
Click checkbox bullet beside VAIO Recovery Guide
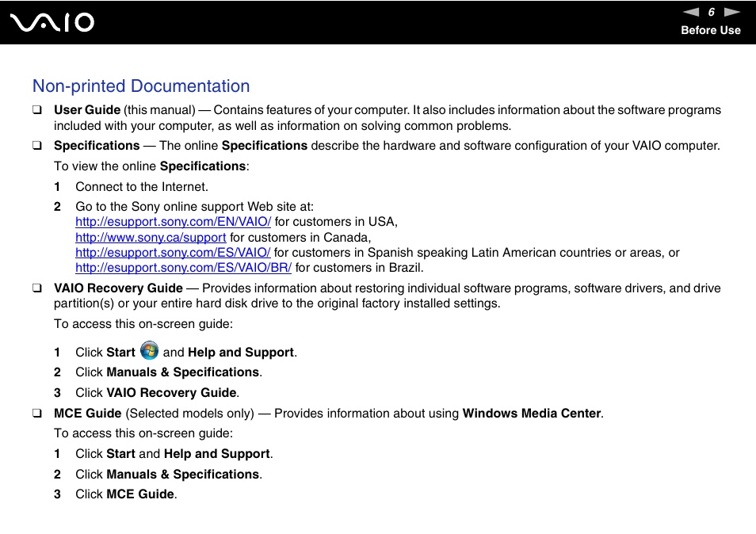(x=37, y=288)
